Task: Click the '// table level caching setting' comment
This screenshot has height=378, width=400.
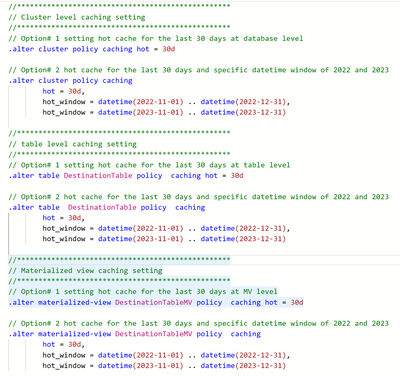Action: (x=72, y=144)
